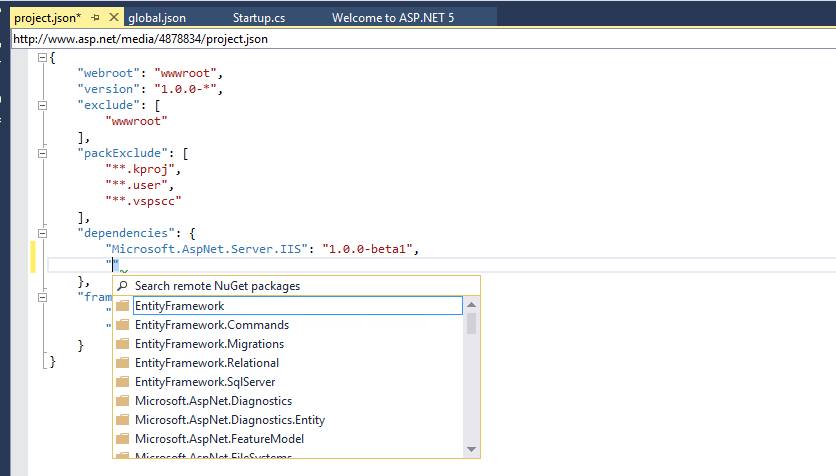This screenshot has width=836, height=476.
Task: Select the project.json* tab
Action: pos(47,18)
